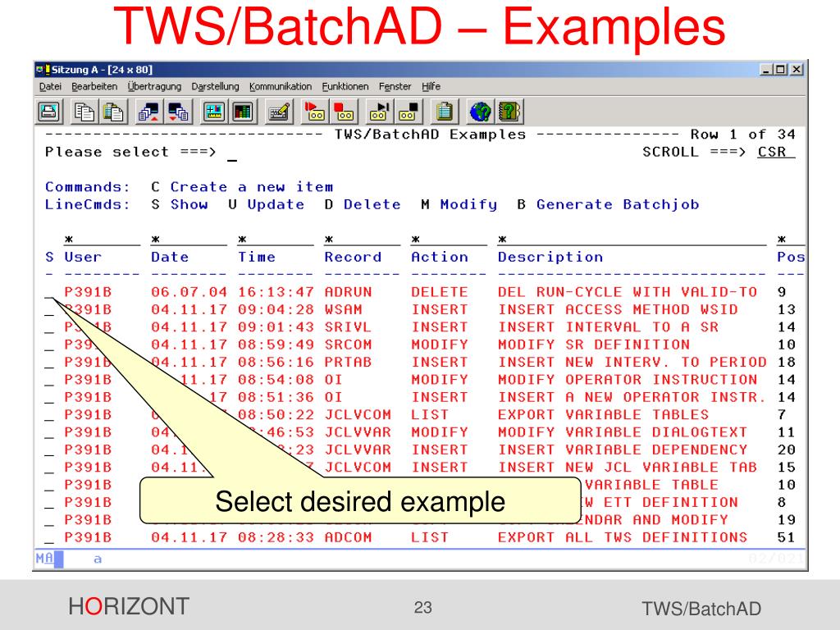Click the time cell '08:59:49'
The height and width of the screenshot is (630, 840).
point(276,345)
